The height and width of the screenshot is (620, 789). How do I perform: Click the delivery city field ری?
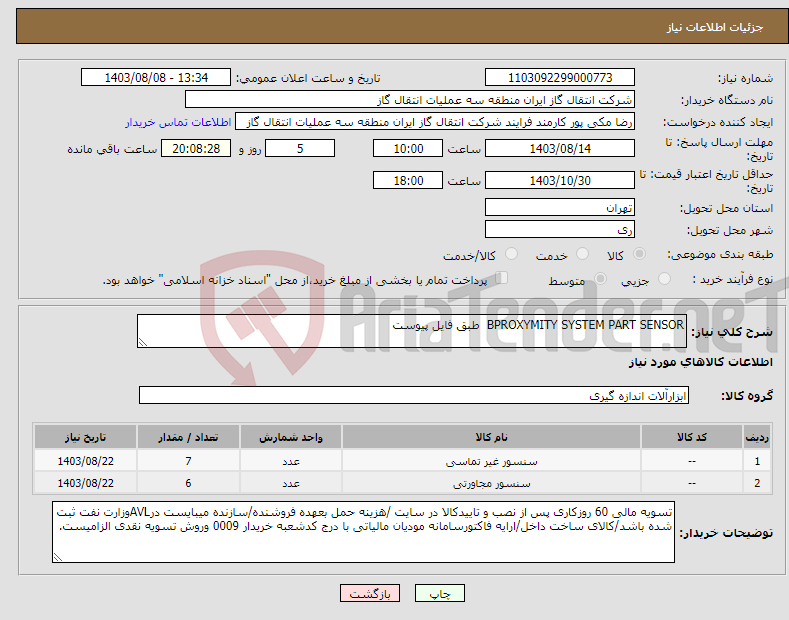point(560,229)
